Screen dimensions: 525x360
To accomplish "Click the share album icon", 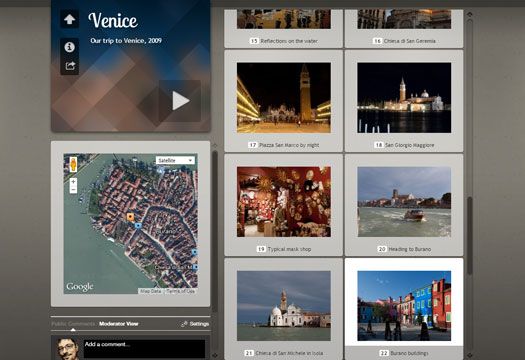I will pos(70,66).
